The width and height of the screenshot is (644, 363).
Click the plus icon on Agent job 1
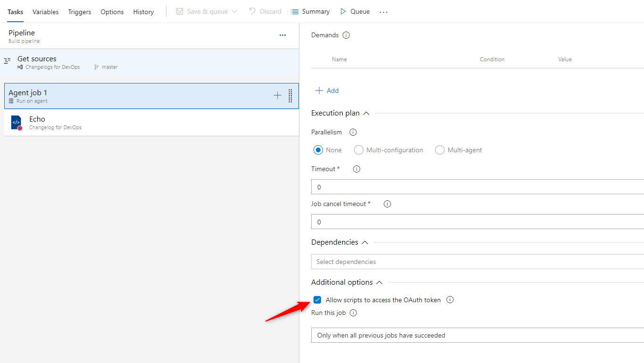pos(277,96)
